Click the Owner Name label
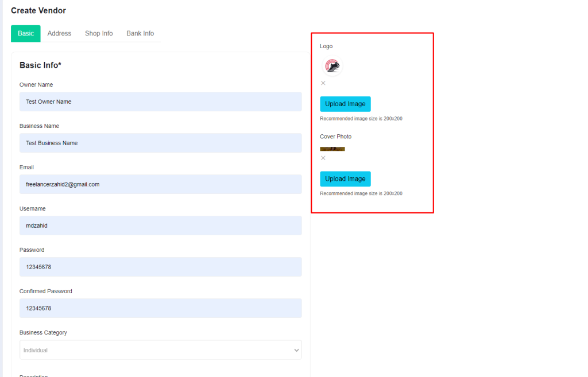Viewport: 588px width, 377px height. pos(36,85)
